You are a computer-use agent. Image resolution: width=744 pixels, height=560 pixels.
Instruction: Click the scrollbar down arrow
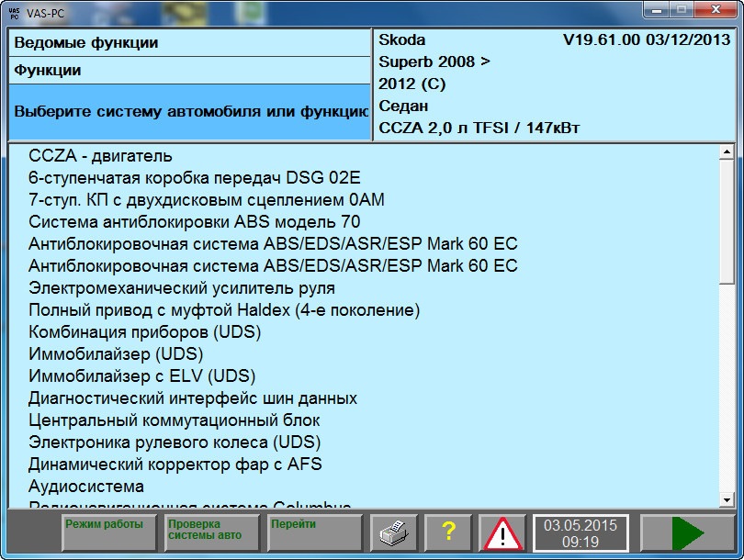[727, 499]
